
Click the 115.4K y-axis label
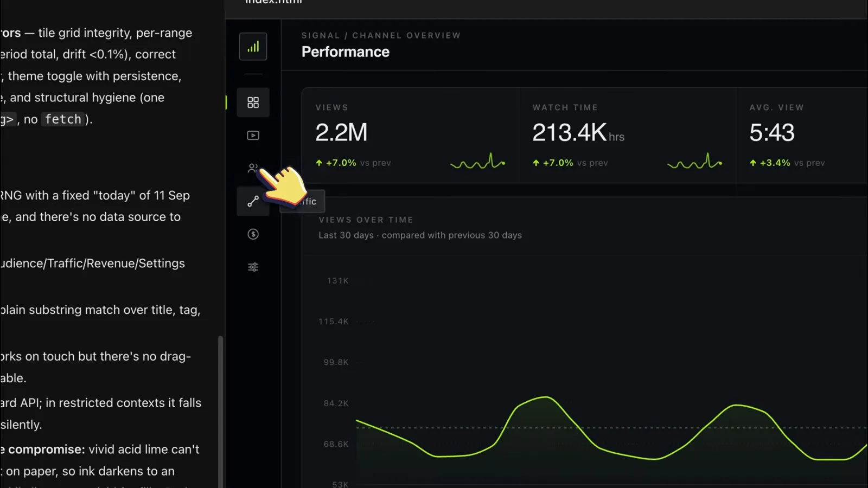pos(334,322)
